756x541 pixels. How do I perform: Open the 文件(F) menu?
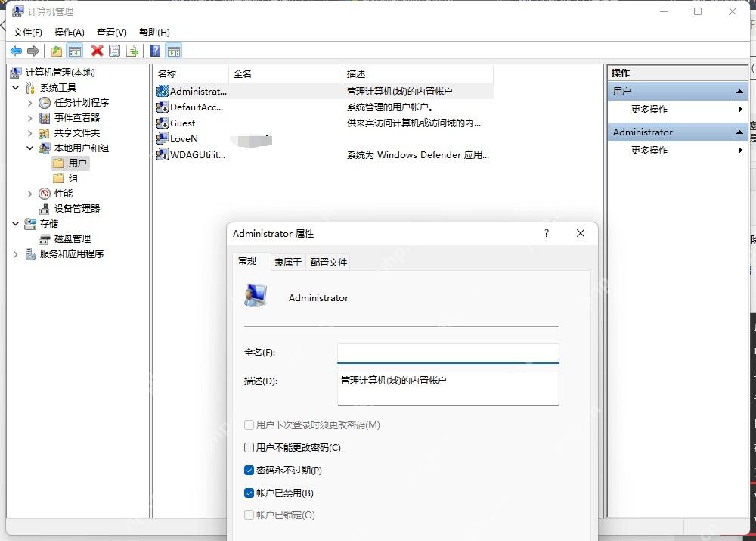pyautogui.click(x=27, y=33)
